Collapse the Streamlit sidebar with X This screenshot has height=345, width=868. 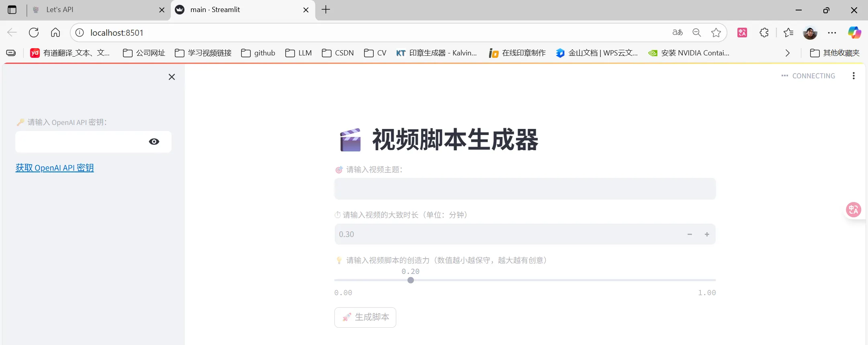(x=172, y=77)
